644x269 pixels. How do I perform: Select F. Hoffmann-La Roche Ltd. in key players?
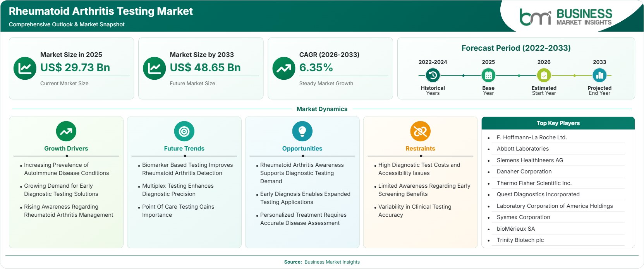(x=532, y=137)
